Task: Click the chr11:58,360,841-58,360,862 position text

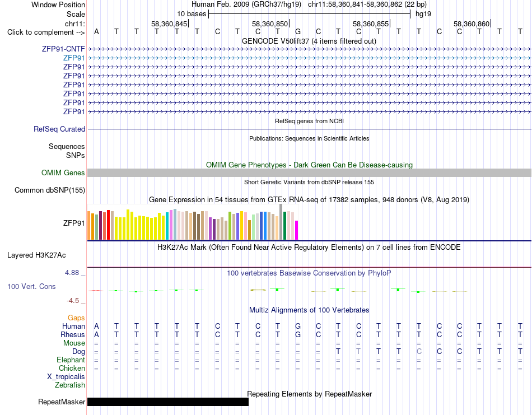Action: coord(367,4)
